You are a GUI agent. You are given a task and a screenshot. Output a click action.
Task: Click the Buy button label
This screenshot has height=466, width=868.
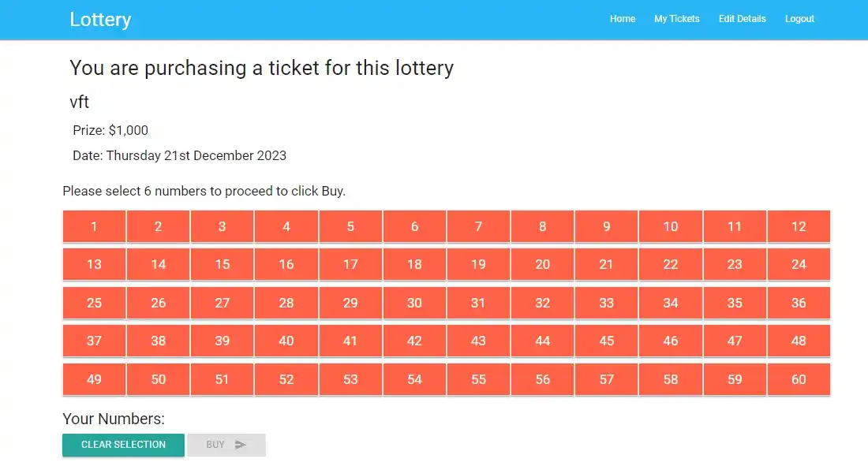click(215, 445)
